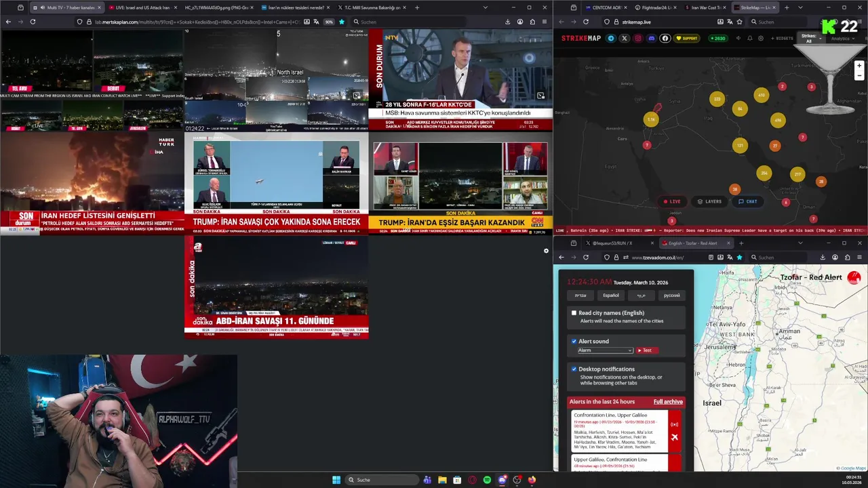The height and width of the screenshot is (488, 868).
Task: Enable Read city names (English) checkbox
Action: point(574,312)
